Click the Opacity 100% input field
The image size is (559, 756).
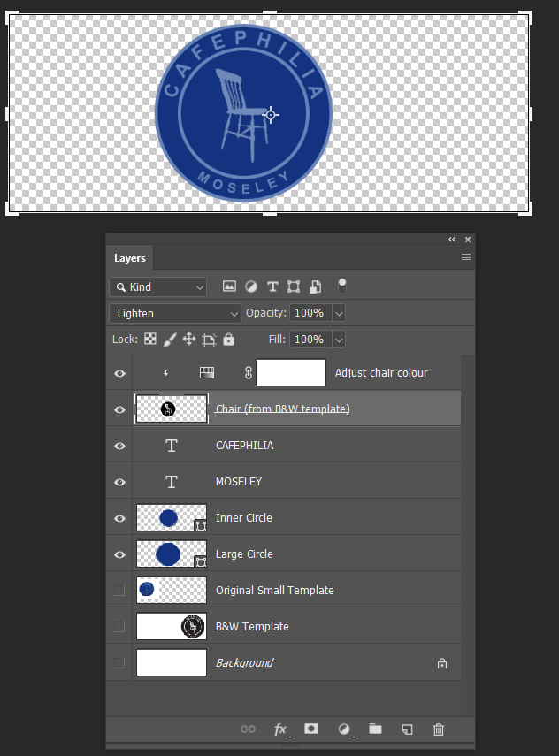(x=310, y=313)
